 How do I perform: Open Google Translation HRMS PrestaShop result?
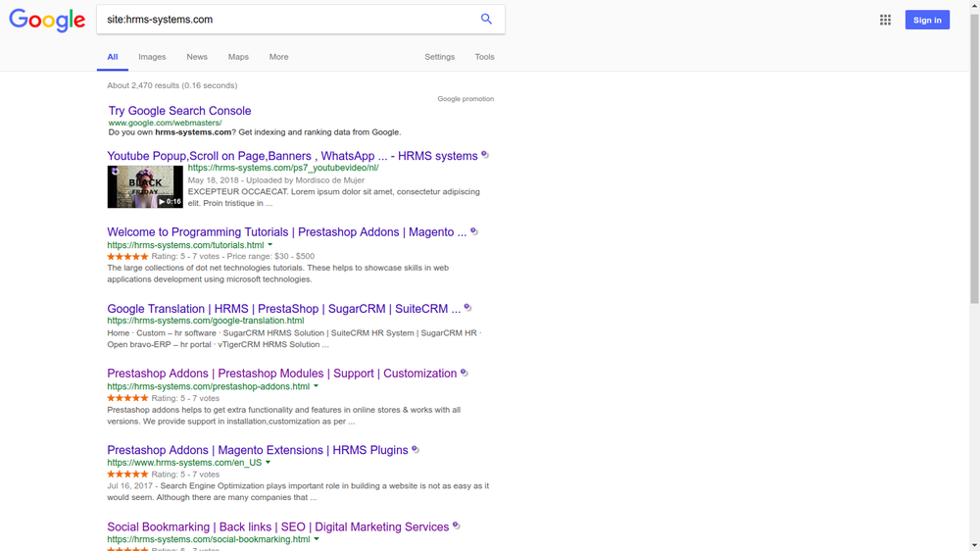(x=283, y=309)
